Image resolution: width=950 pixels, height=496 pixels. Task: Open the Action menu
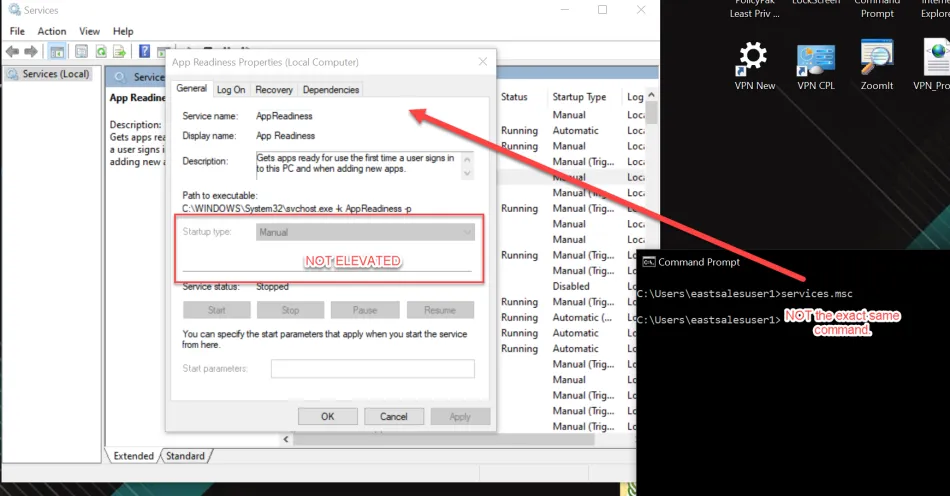pos(52,32)
